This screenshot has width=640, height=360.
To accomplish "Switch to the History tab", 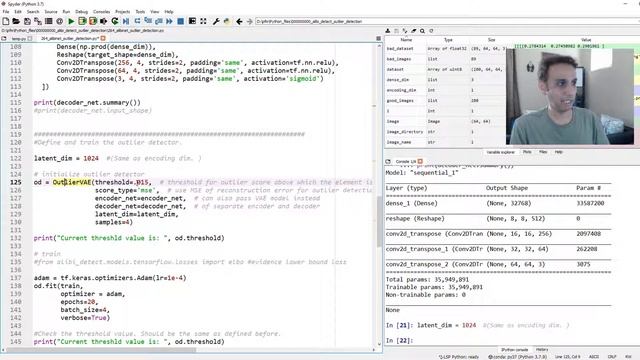I will coord(542,350).
